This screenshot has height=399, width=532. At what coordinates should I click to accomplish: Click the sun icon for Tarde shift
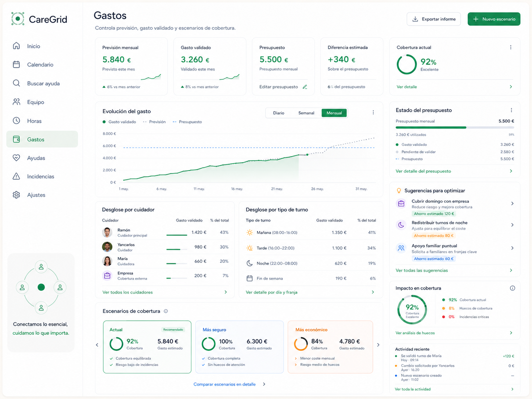[249, 248]
